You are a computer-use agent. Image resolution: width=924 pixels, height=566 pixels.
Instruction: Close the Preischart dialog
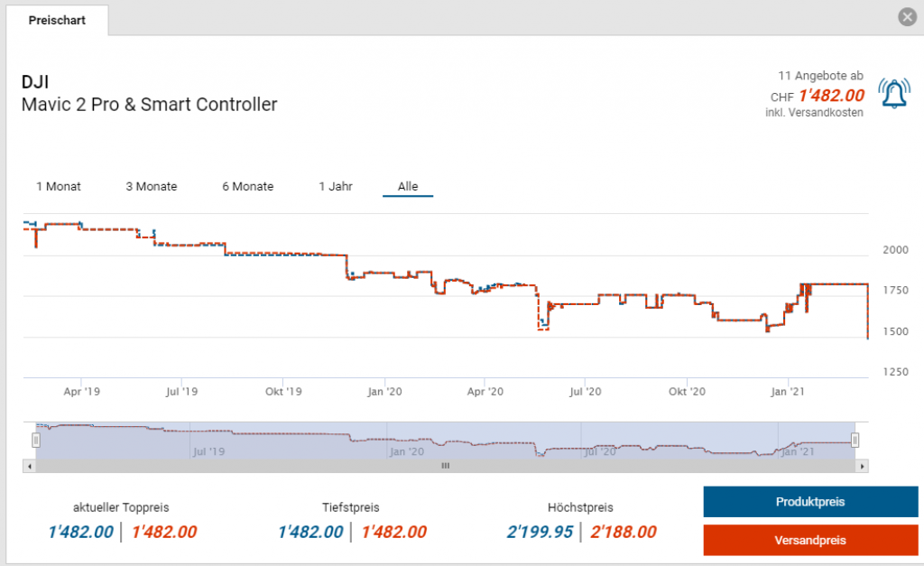point(908,17)
